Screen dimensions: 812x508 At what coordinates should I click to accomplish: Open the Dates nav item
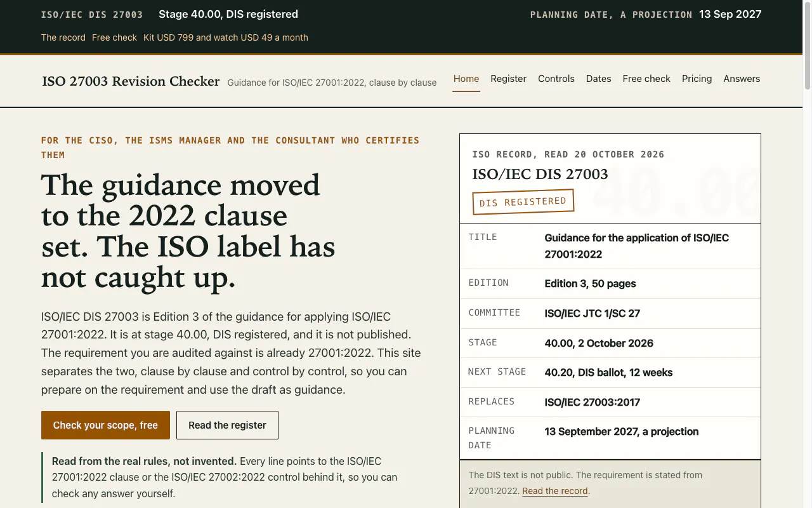click(x=598, y=79)
